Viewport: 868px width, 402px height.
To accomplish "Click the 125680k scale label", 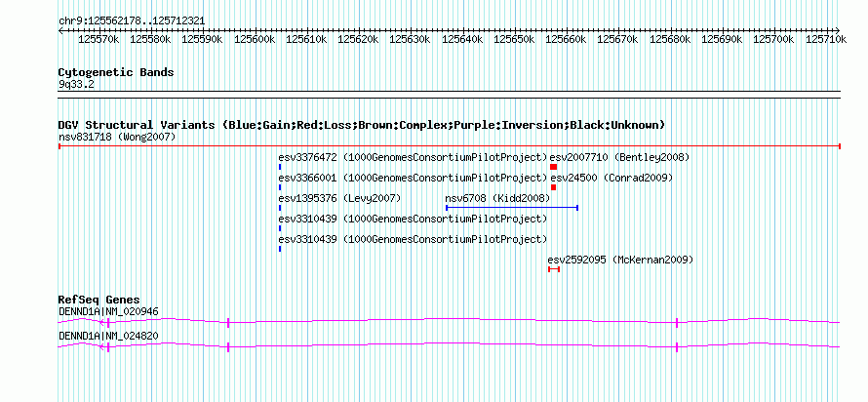I will (670, 39).
